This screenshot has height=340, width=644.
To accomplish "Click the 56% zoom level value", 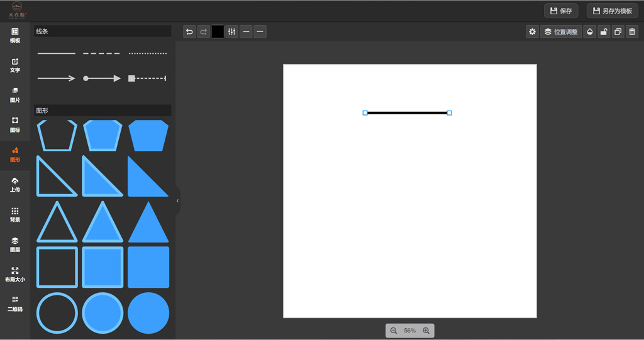I will pos(409,331).
